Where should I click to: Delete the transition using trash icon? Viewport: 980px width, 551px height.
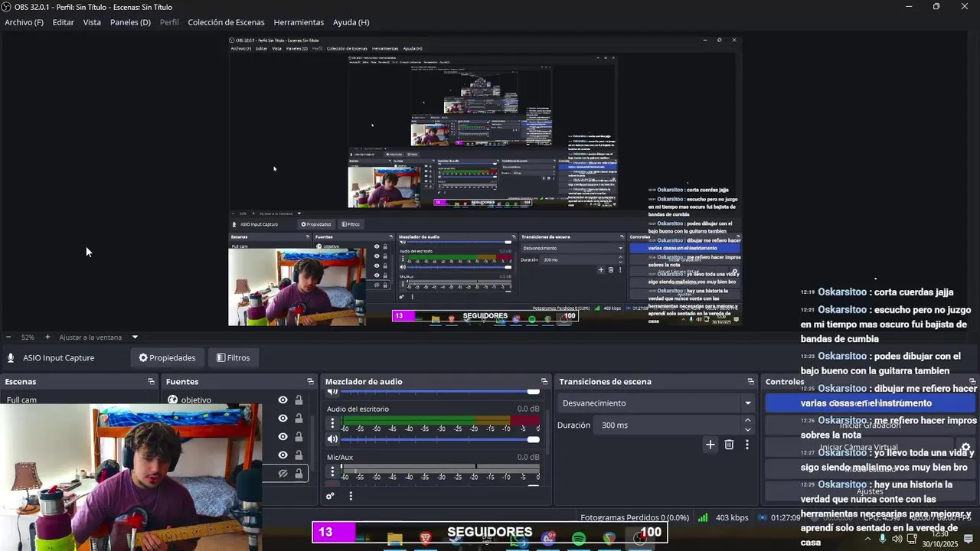point(729,445)
